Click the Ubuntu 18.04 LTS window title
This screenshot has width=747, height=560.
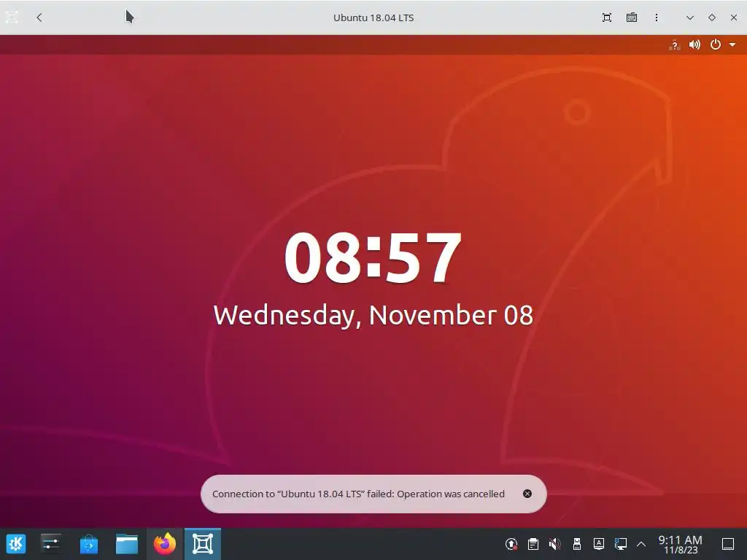(373, 17)
